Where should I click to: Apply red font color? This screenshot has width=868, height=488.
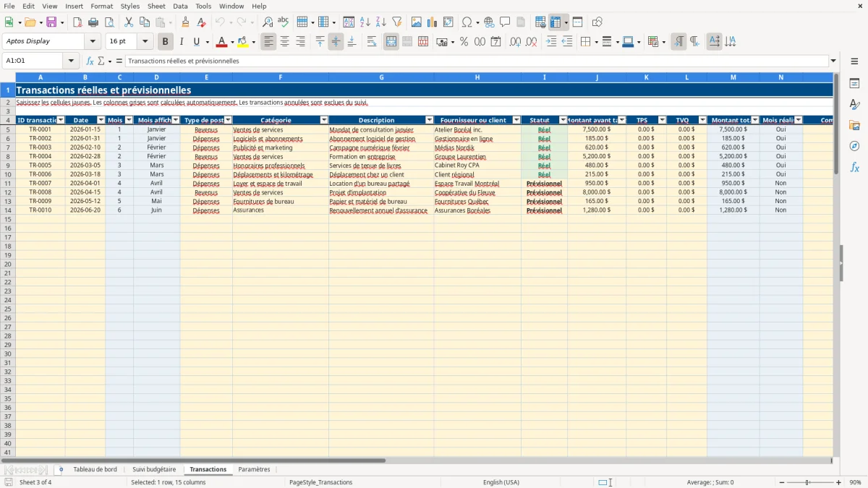click(222, 42)
